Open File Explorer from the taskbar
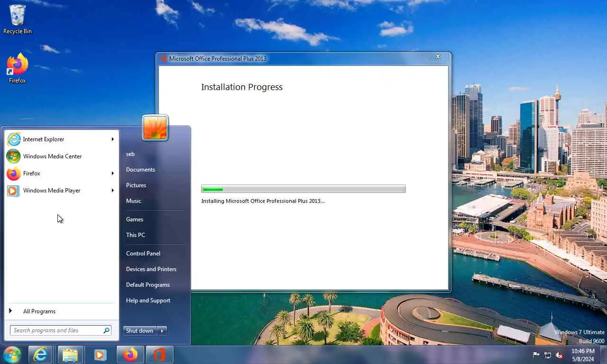607x364 pixels. click(70, 355)
